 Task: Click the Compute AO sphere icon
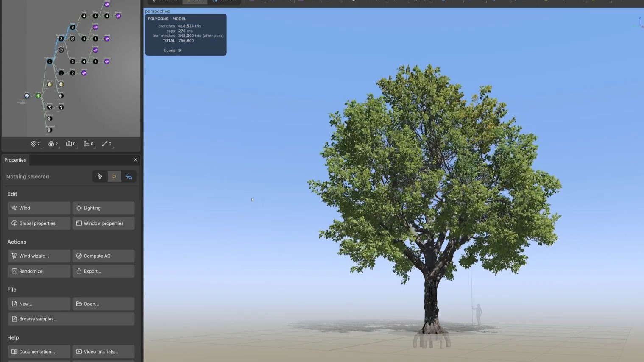79,256
